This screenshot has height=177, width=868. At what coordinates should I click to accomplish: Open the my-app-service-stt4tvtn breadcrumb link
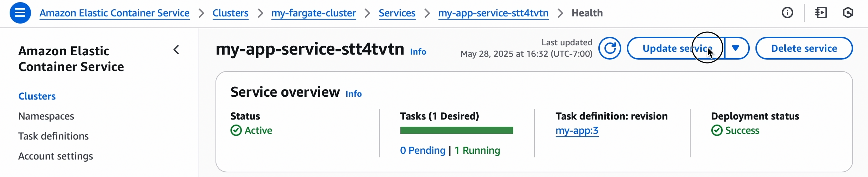click(493, 13)
